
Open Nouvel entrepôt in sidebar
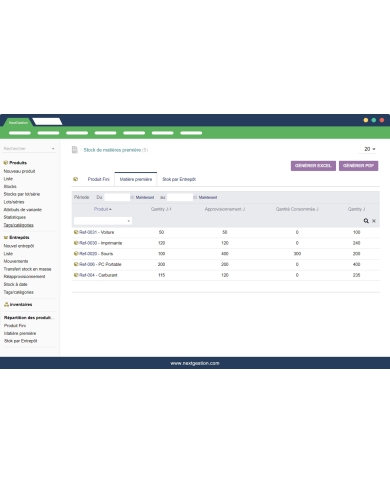(19, 246)
